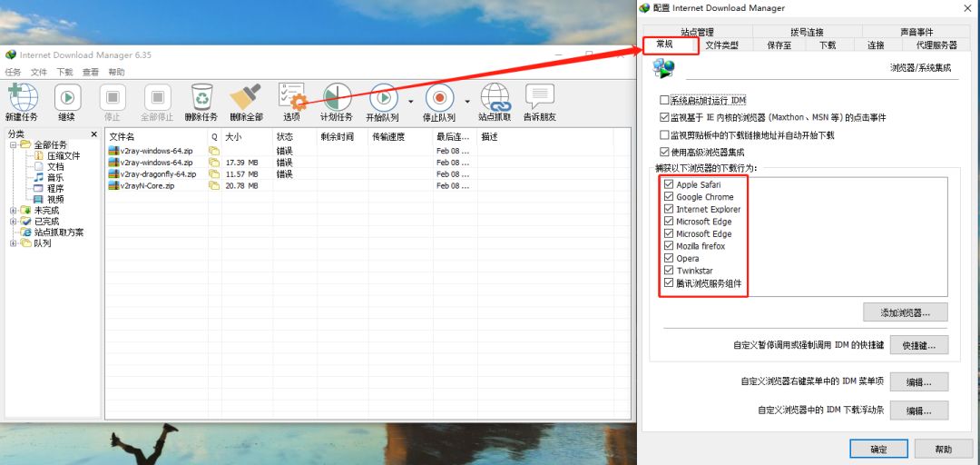The width and height of the screenshot is (980, 465).
Task: Uncheck Google Chrome in browser list
Action: click(669, 197)
